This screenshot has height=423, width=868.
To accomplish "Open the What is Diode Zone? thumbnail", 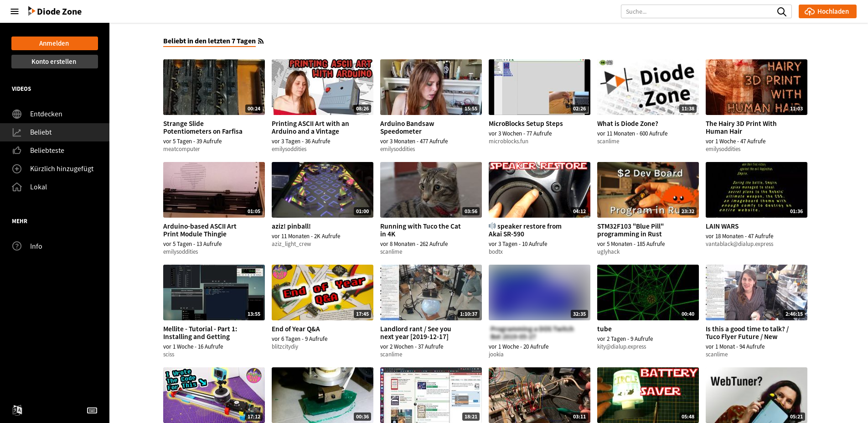I will 647,87.
